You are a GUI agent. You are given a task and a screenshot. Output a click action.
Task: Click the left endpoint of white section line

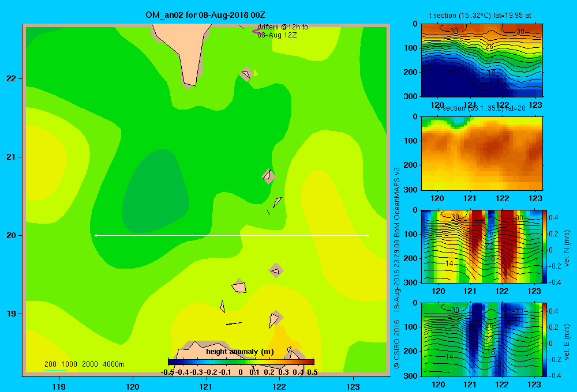coord(96,235)
